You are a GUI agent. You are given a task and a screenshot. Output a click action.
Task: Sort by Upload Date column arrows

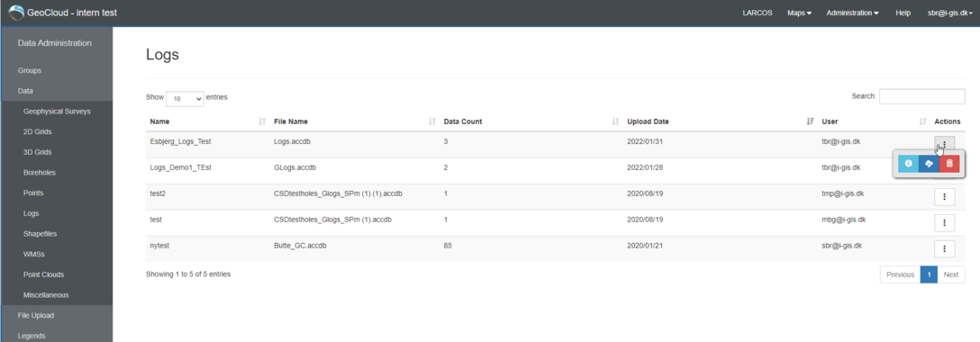coord(810,121)
